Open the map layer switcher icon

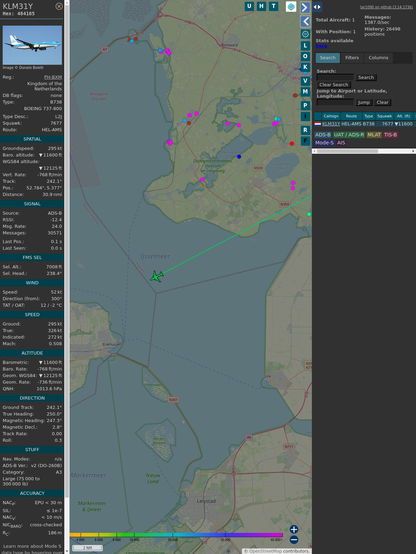coord(291,6)
